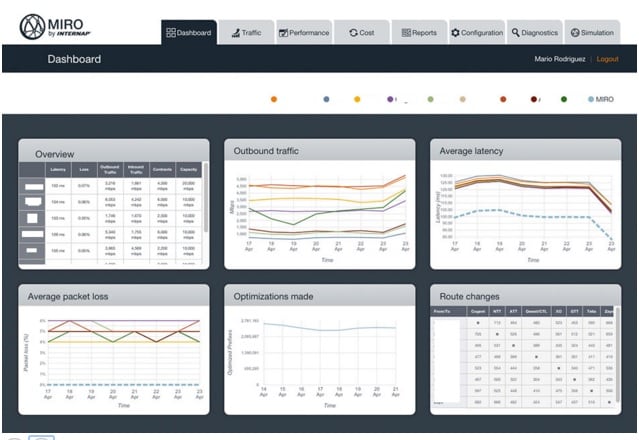This screenshot has height=440, width=639.
Task: Click the Configuration gear icon
Action: 455,33
